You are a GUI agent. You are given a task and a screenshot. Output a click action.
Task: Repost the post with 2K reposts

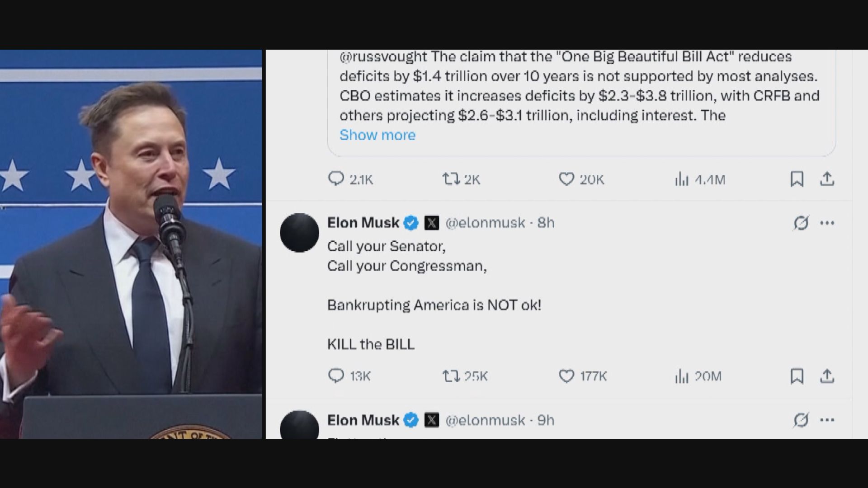pos(451,179)
